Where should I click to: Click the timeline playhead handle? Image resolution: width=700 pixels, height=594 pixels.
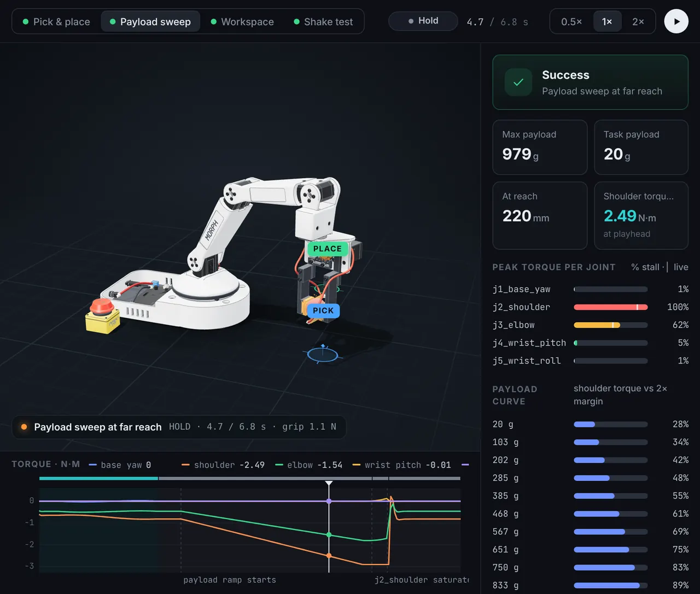[329, 484]
